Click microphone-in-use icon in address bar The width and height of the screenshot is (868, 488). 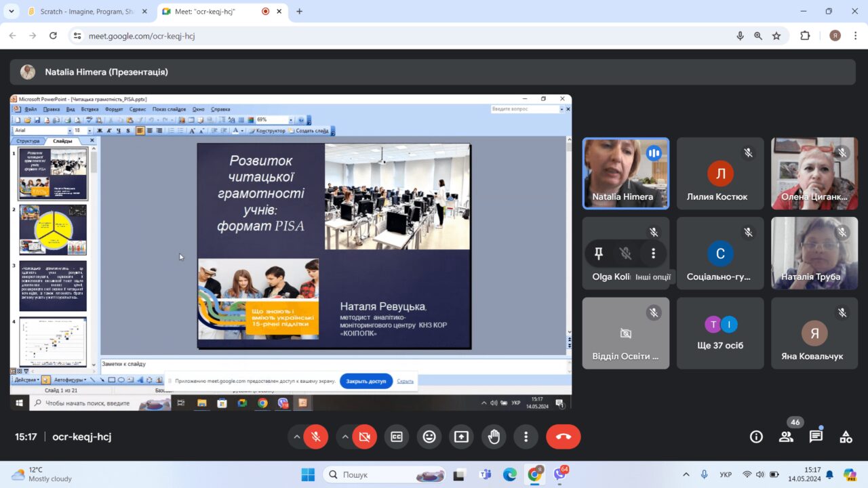point(740,36)
